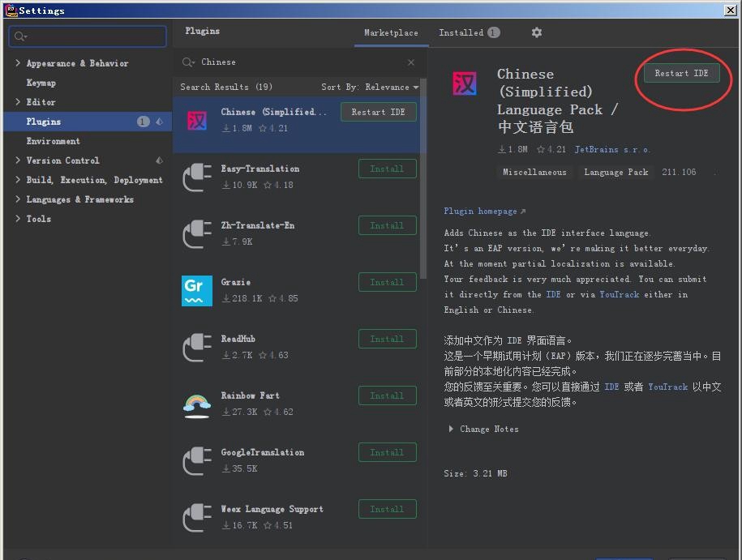Viewport: 742px width, 560px height.
Task: Click the GoogleTranslation plugin plug icon
Action: pyautogui.click(x=197, y=460)
